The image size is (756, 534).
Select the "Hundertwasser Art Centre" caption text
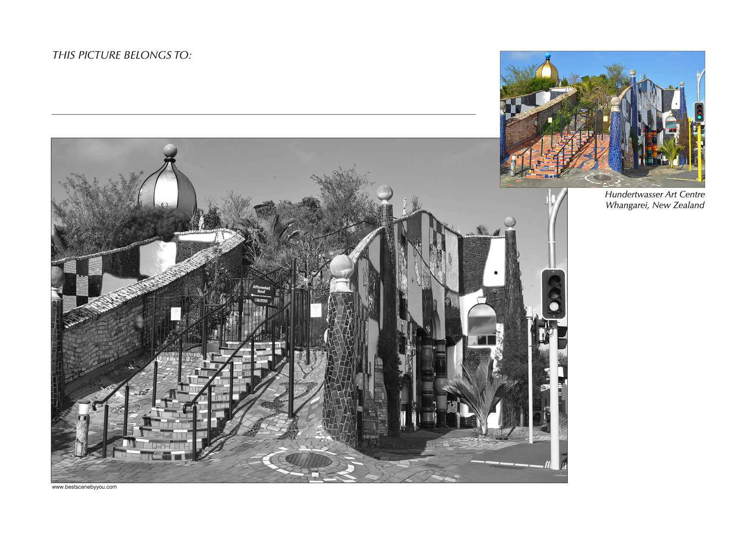point(654,195)
